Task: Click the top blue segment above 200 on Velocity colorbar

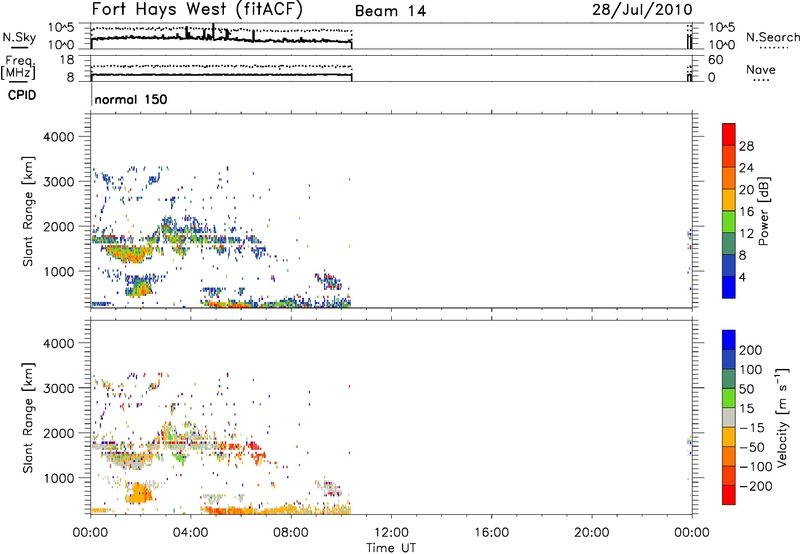Action: [729, 340]
